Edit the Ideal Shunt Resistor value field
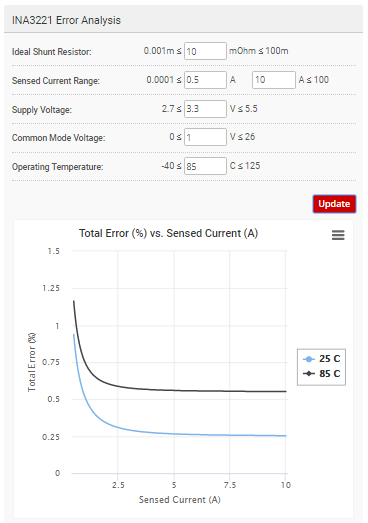This screenshot has width=368, height=523. point(205,51)
